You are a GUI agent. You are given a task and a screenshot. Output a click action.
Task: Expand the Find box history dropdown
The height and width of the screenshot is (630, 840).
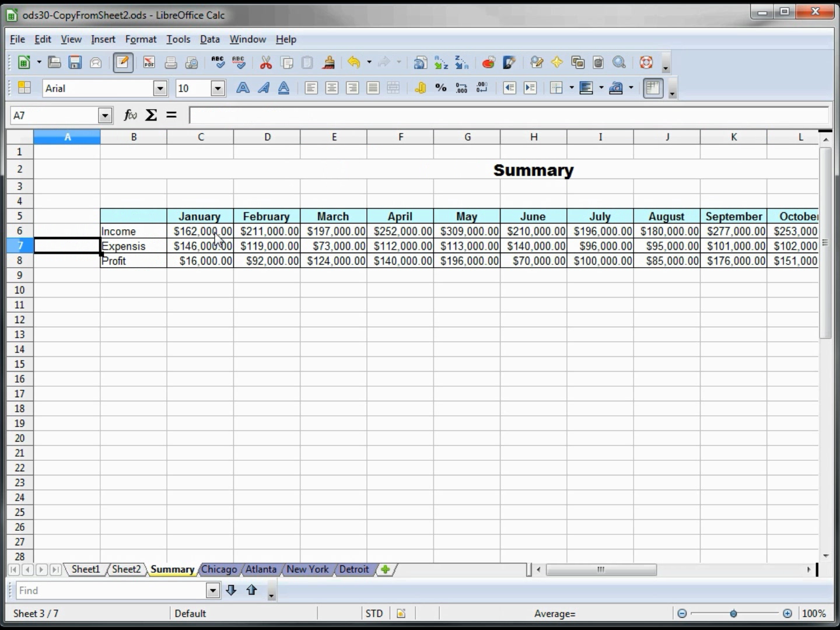click(x=213, y=590)
